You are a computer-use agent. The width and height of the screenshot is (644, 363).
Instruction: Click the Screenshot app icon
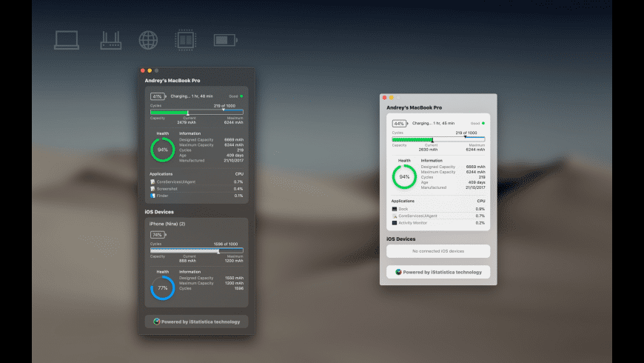click(x=152, y=189)
